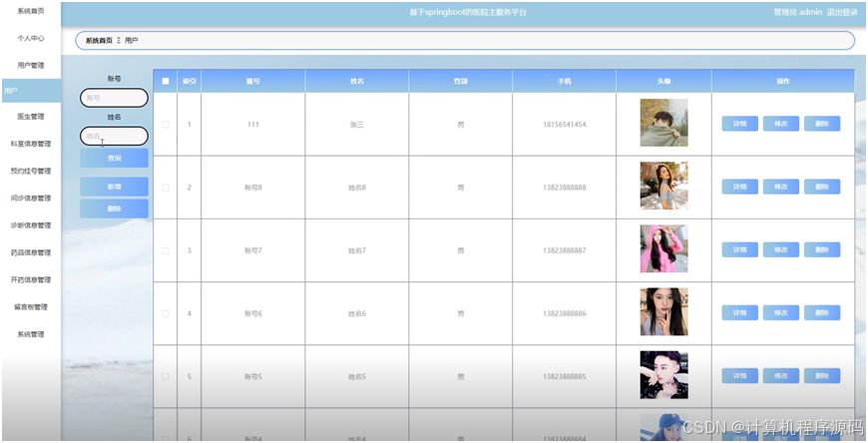Viewport: 868px width, 443px height.
Task: Click avatar thumbnail in 姓名8 row
Action: coord(663,186)
